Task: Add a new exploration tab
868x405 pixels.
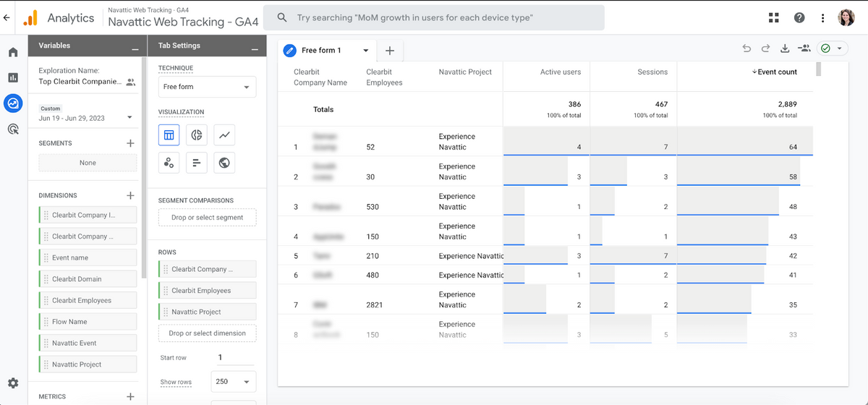Action: 390,51
